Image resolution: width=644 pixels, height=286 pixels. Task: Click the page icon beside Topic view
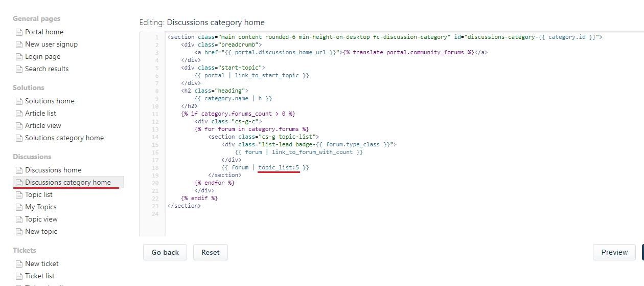pyautogui.click(x=19, y=219)
